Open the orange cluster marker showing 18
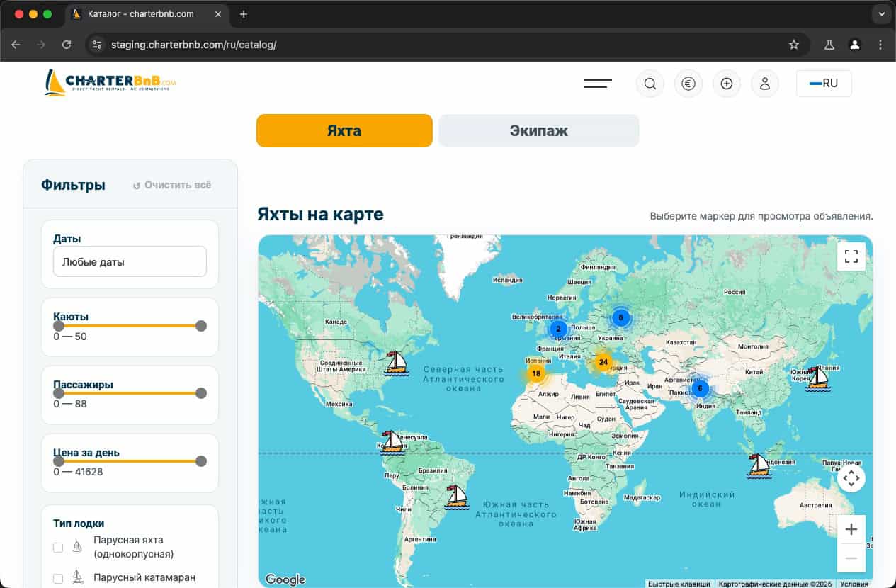 [536, 373]
